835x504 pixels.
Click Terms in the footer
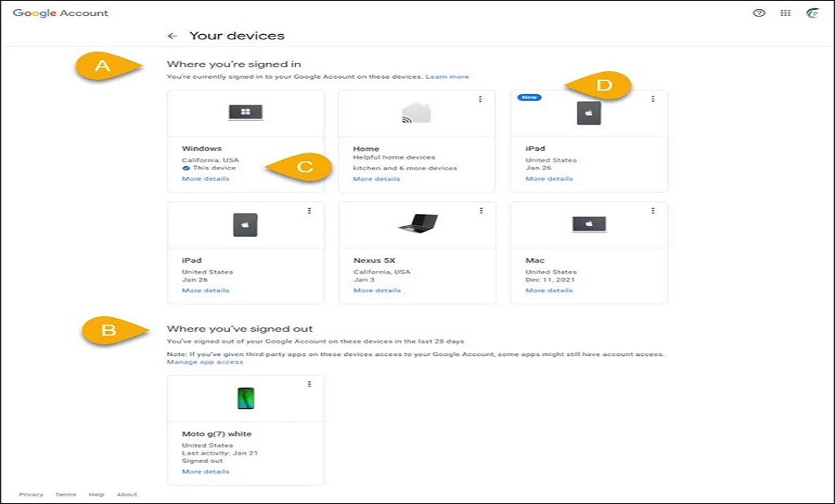(x=66, y=495)
